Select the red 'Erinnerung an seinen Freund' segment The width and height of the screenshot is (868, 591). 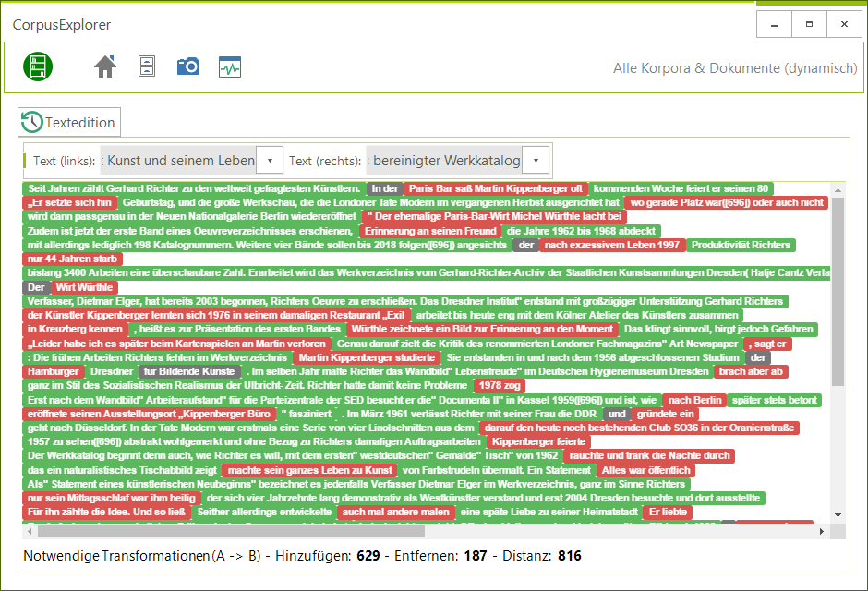430,231
